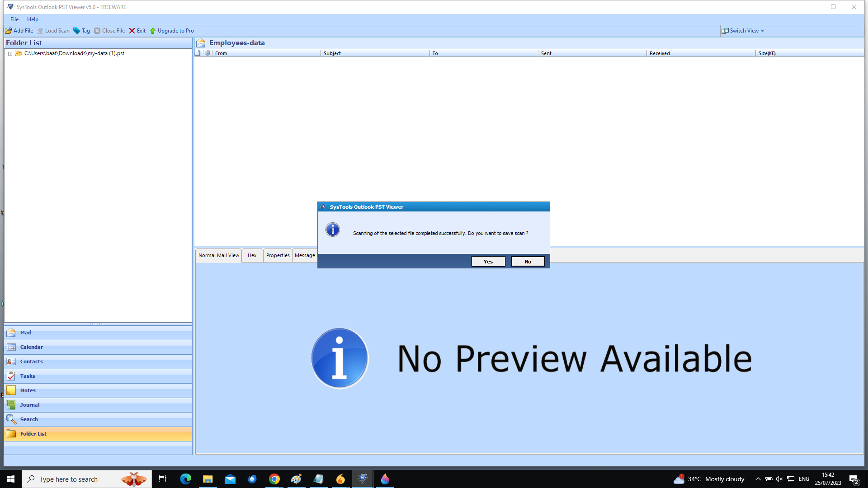Sort emails by the Received column
The height and width of the screenshot is (488, 868).
click(x=701, y=53)
